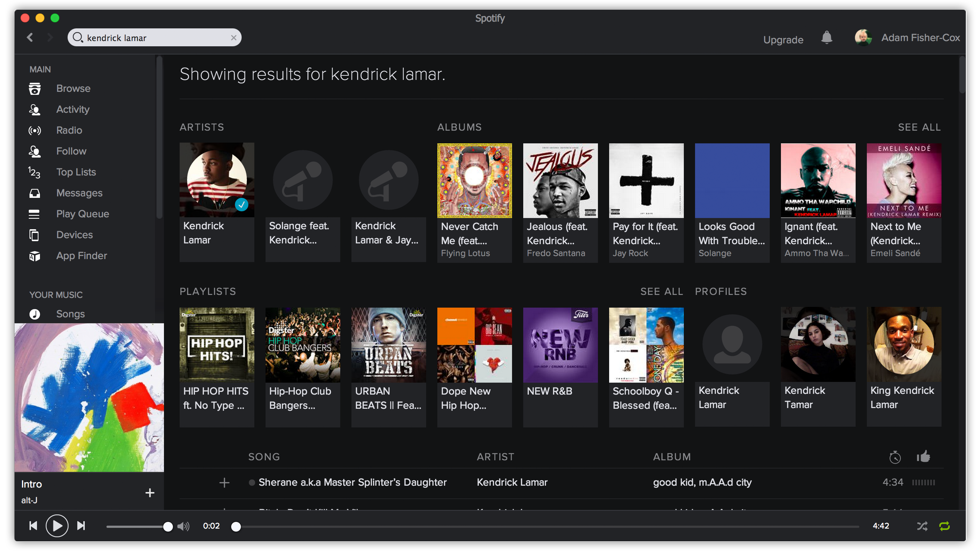Open URBAN BEATS playlist

tap(388, 367)
